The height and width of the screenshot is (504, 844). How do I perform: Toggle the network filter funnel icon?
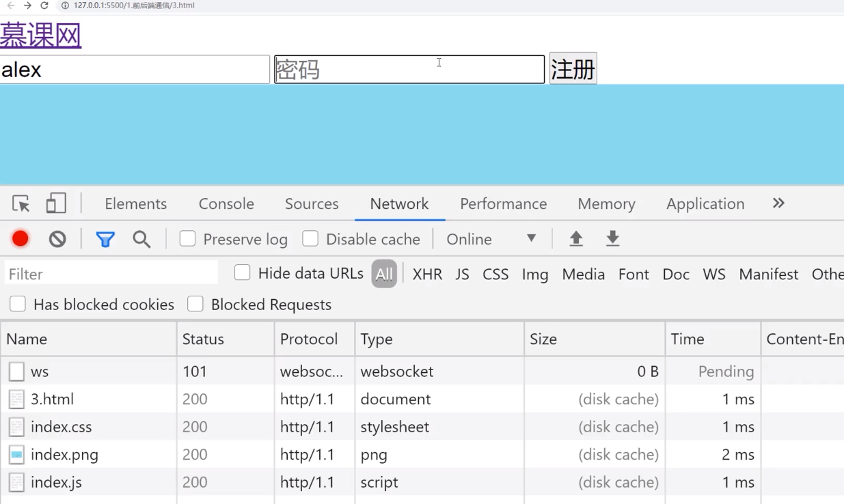tap(105, 239)
